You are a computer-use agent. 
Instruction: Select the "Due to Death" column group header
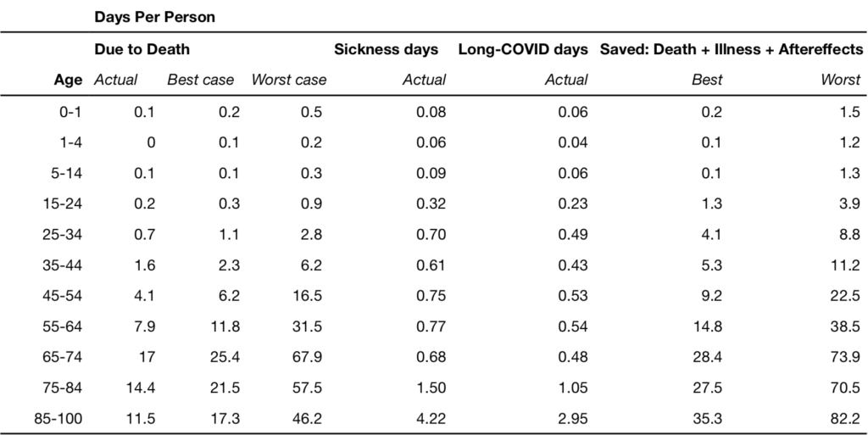click(142, 49)
